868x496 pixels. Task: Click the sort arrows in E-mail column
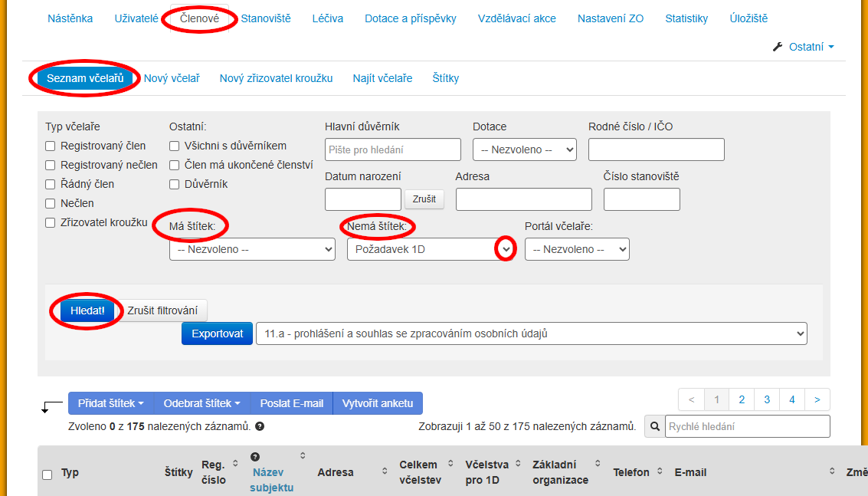pos(831,472)
